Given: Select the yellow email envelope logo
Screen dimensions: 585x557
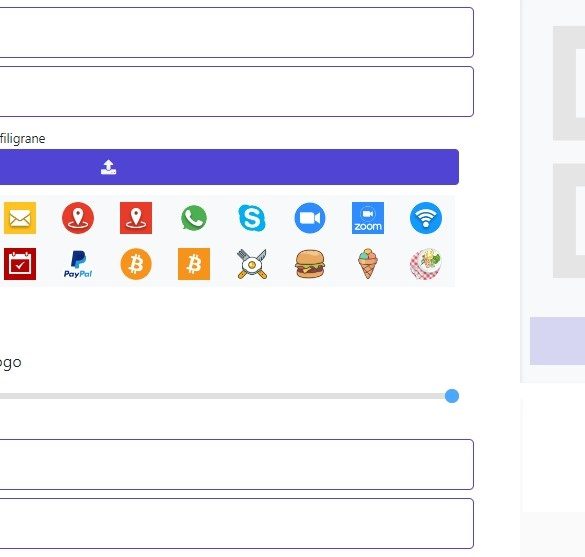Looking at the screenshot, I should [20, 218].
